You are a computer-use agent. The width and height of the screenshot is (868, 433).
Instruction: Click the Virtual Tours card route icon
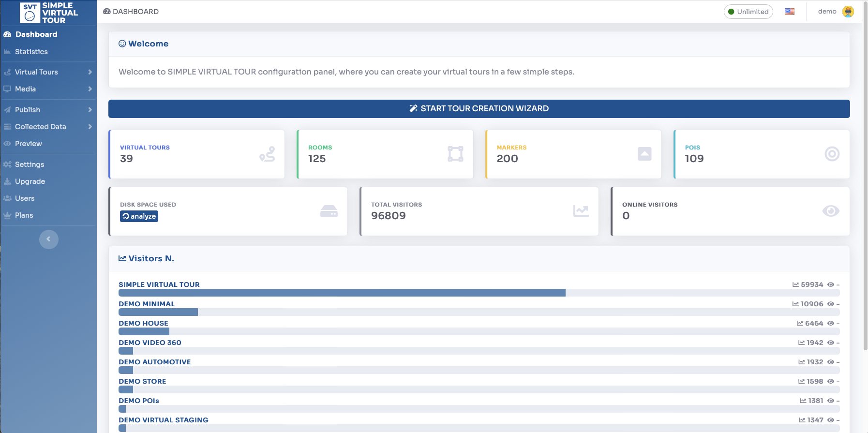(x=267, y=154)
